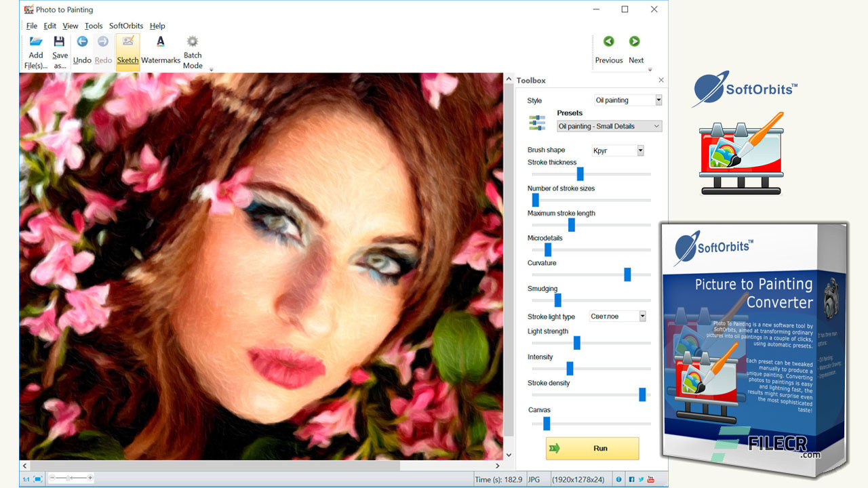Click the 'Presets' label in the Toolbox
Viewport: 868px width, 488px height.
click(x=570, y=113)
